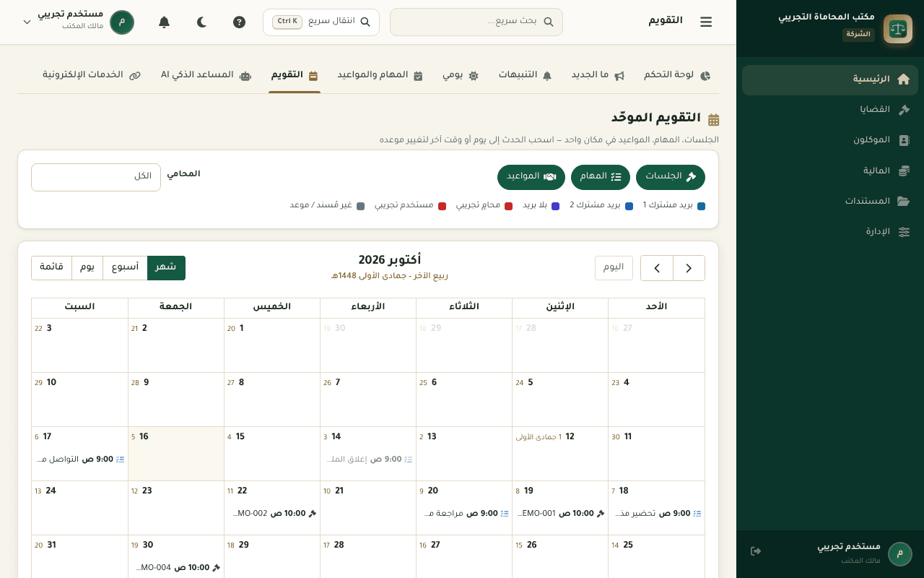The height and width of the screenshot is (578, 924).
Task: Select شهر month view
Action: click(166, 268)
